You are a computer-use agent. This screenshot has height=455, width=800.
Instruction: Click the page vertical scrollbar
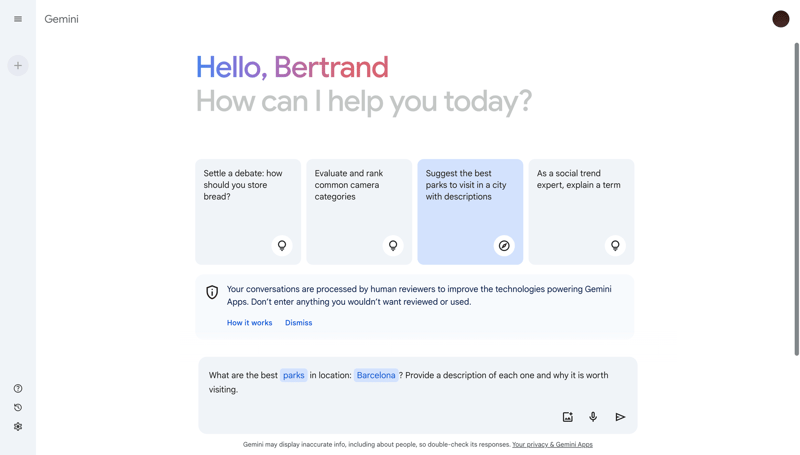796,200
